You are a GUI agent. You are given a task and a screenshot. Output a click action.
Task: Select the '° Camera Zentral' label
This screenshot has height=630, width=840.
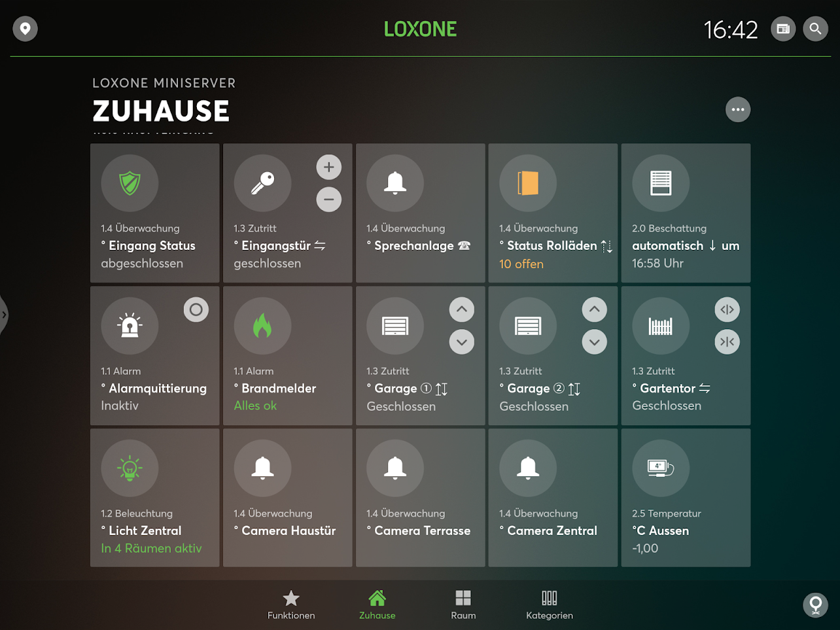click(548, 531)
